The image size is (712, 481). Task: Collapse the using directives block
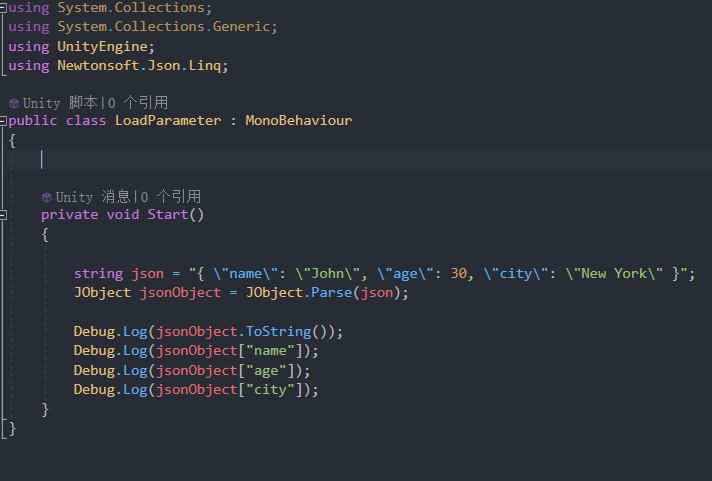3,8
